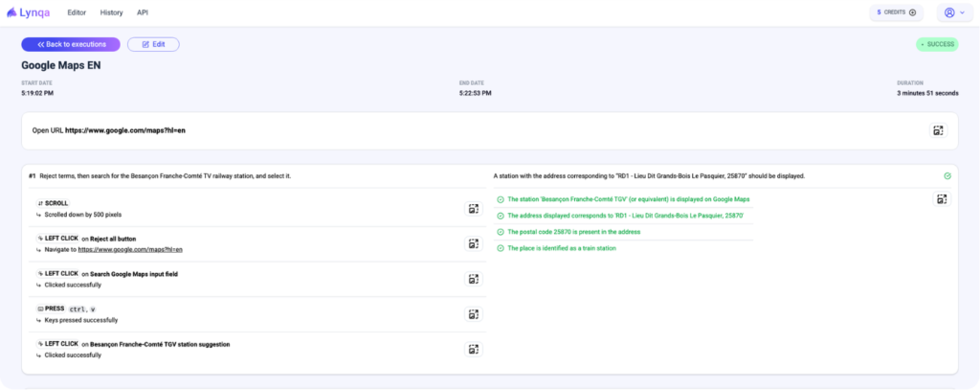View screenshot for Search Google Maps input field click
The image size is (980, 390).
tap(473, 279)
